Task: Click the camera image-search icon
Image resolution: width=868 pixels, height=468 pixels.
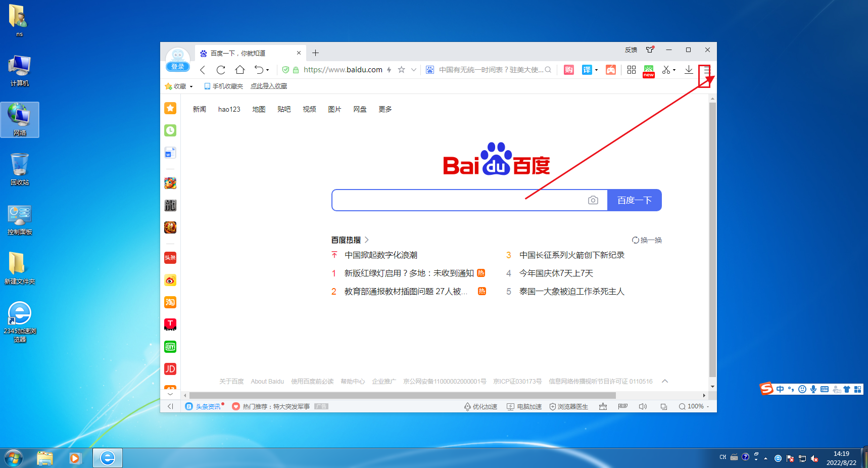Action: click(x=593, y=200)
